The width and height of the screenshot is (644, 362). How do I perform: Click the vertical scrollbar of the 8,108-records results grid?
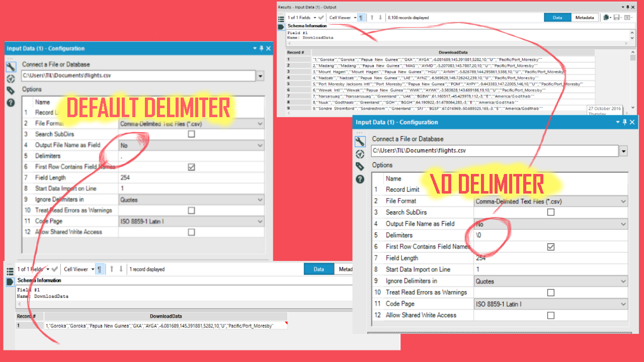tap(633, 80)
